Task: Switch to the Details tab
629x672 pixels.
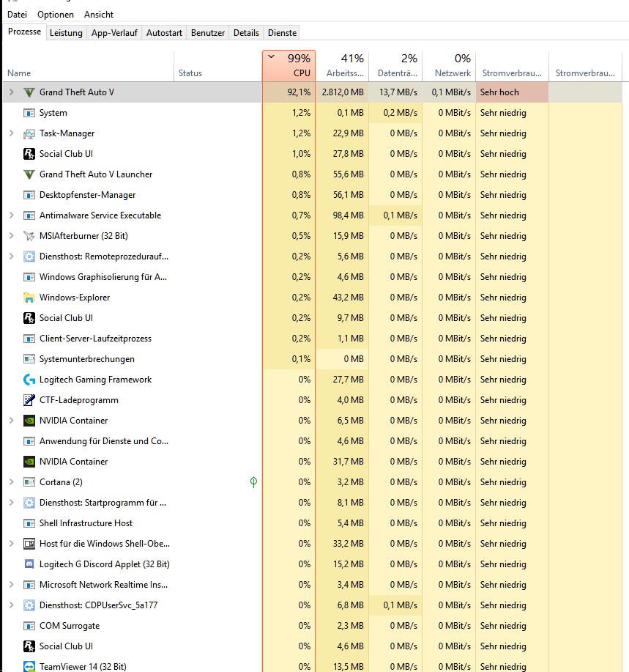Action: 246,33
